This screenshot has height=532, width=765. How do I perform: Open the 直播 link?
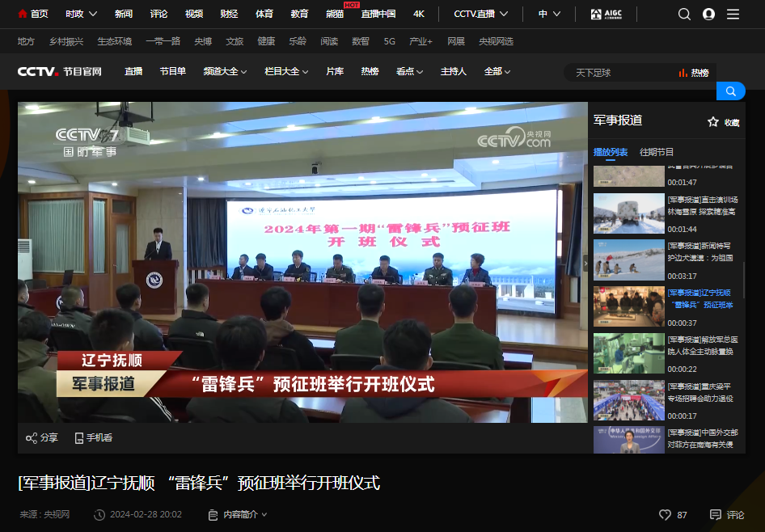pyautogui.click(x=132, y=71)
